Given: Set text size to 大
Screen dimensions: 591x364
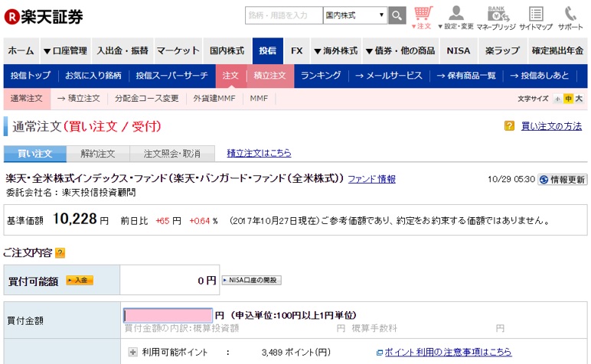Looking at the screenshot, I should tap(579, 99).
